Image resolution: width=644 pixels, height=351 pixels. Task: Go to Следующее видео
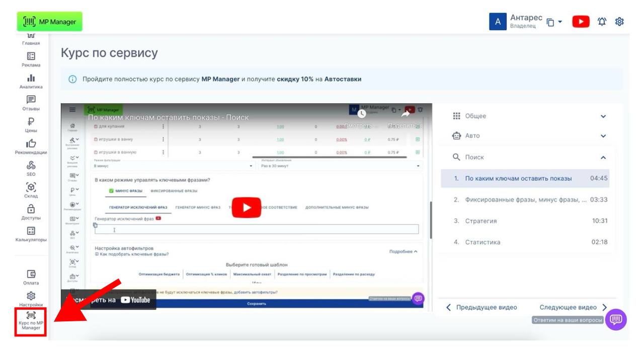tap(573, 308)
